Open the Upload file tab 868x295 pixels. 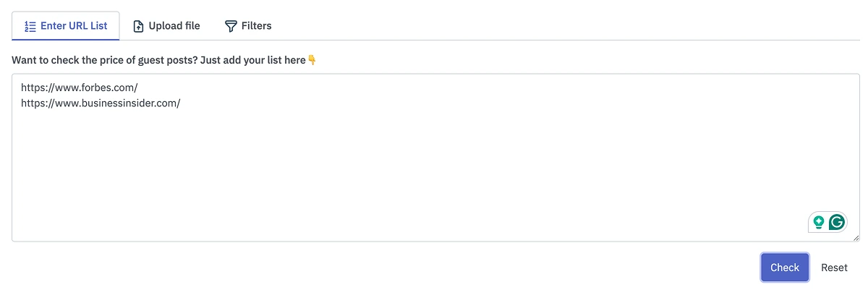tap(174, 26)
